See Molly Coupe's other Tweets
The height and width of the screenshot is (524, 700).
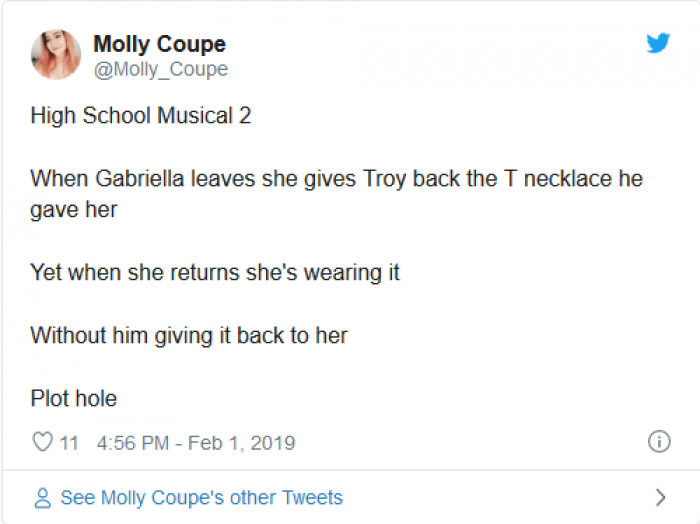pyautogui.click(x=201, y=497)
